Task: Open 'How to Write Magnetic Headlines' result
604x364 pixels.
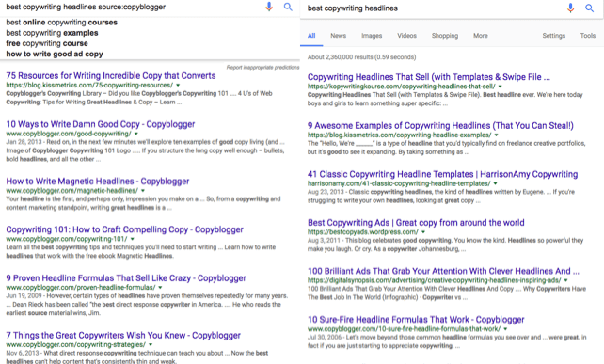Action: 98,181
